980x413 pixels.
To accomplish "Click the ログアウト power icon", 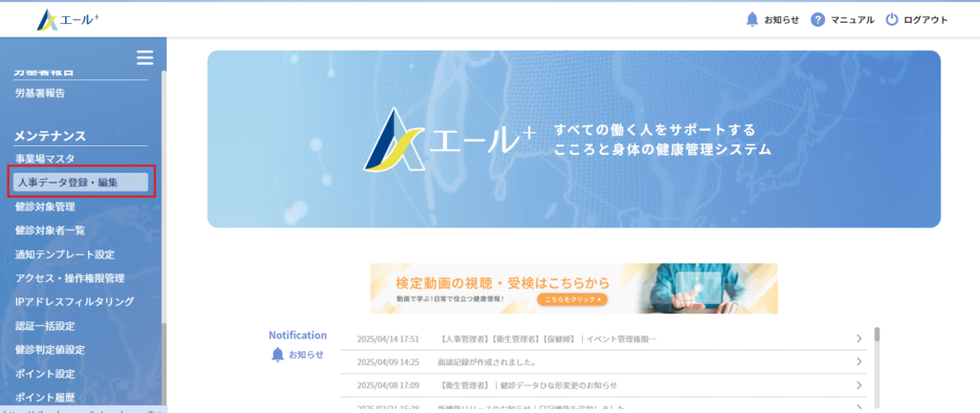I will (892, 20).
